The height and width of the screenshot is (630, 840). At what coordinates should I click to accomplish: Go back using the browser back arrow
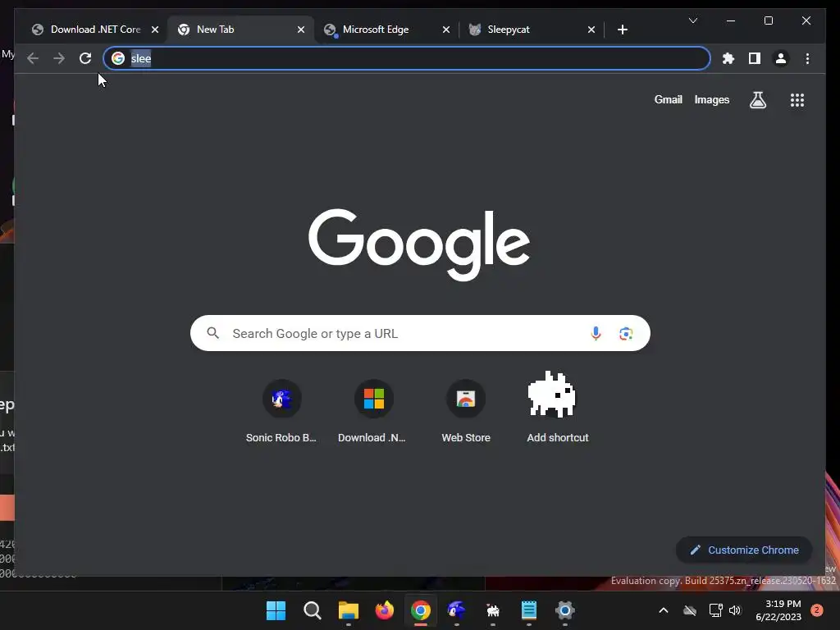33,58
